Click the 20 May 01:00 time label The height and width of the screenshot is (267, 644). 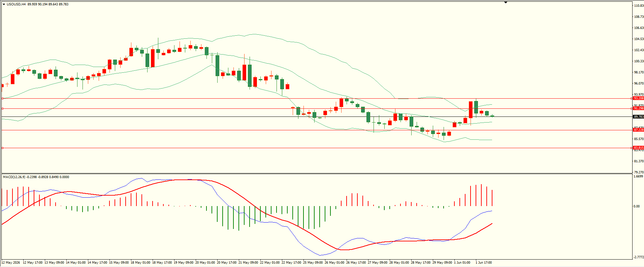coord(205,263)
